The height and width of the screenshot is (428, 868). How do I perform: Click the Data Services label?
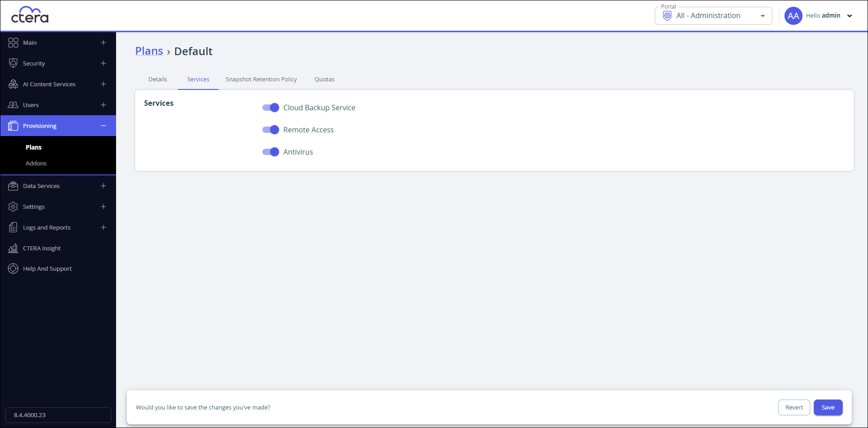[x=42, y=186]
